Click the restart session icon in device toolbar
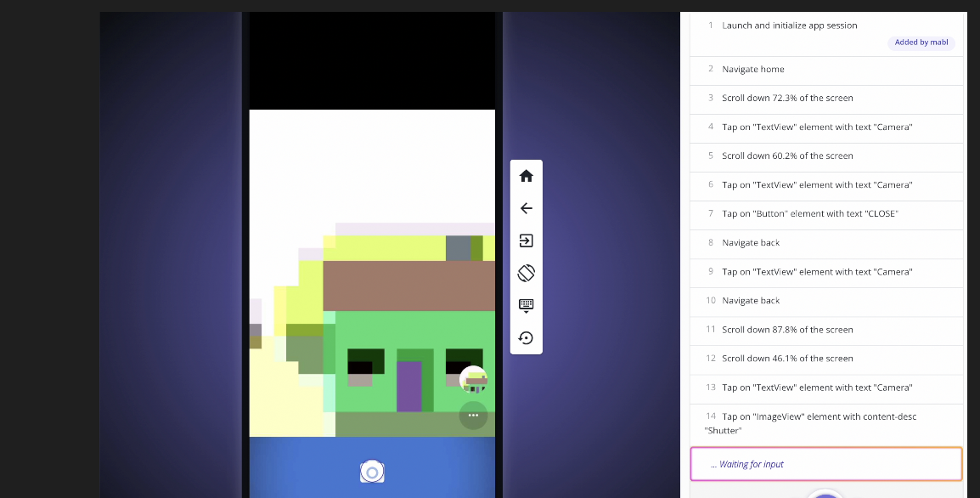 coord(527,338)
